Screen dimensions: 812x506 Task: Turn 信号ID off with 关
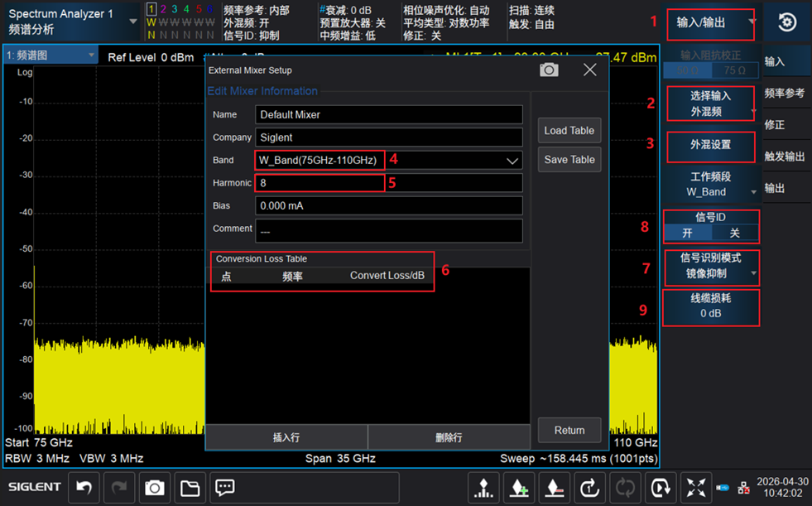point(735,233)
